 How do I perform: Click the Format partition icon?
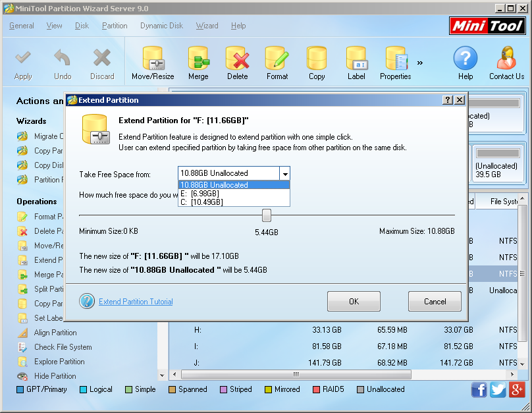(x=277, y=59)
